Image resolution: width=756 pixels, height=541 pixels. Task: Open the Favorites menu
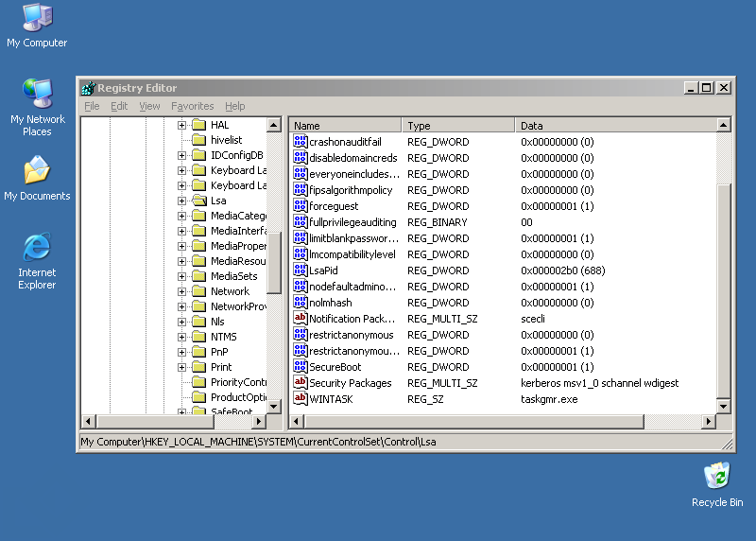[193, 106]
